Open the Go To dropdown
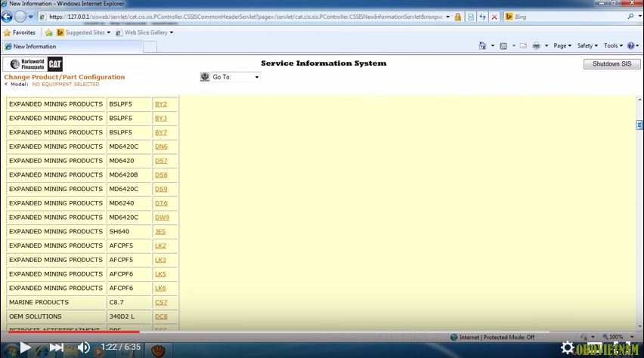This screenshot has width=644, height=358. tap(234, 77)
